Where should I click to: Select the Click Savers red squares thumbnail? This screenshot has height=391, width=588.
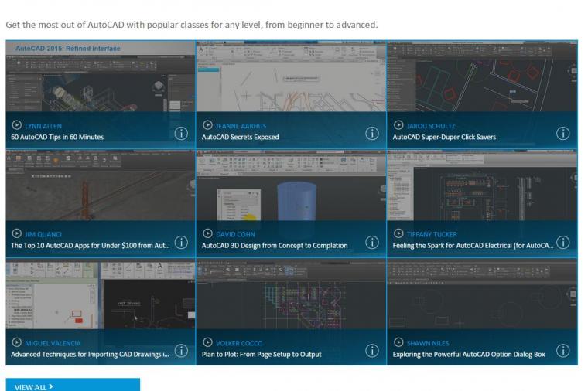[x=482, y=76]
